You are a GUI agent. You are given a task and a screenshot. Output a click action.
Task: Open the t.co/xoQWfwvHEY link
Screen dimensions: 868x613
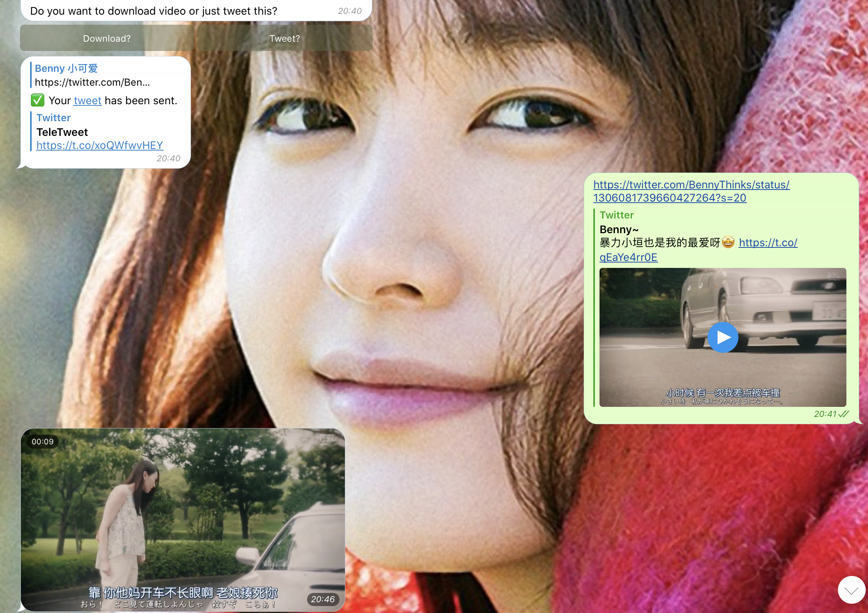click(100, 146)
